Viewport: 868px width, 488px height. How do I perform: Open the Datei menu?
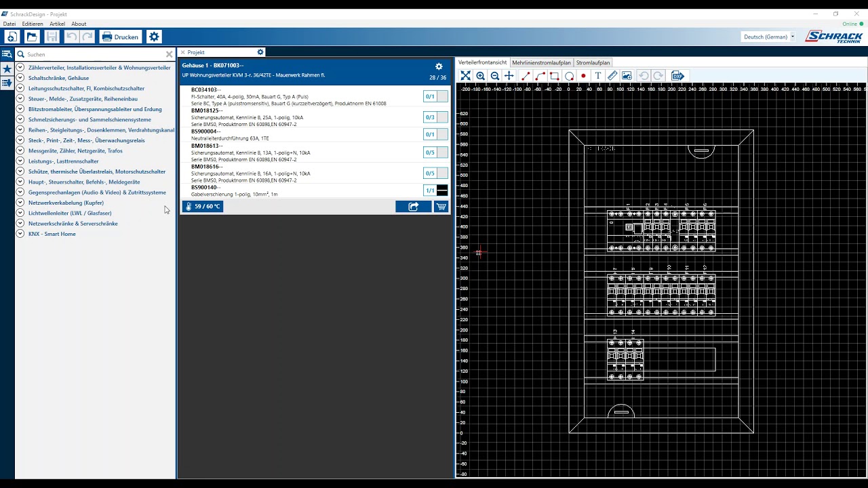9,24
